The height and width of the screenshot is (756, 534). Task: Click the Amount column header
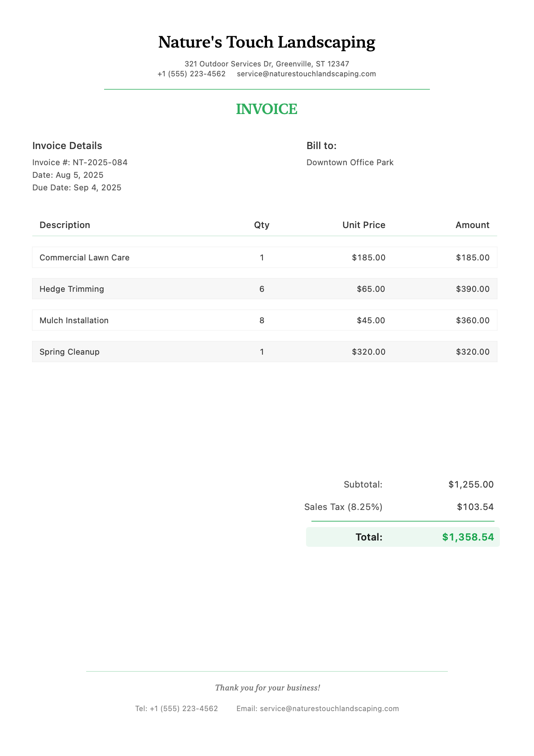pos(473,225)
